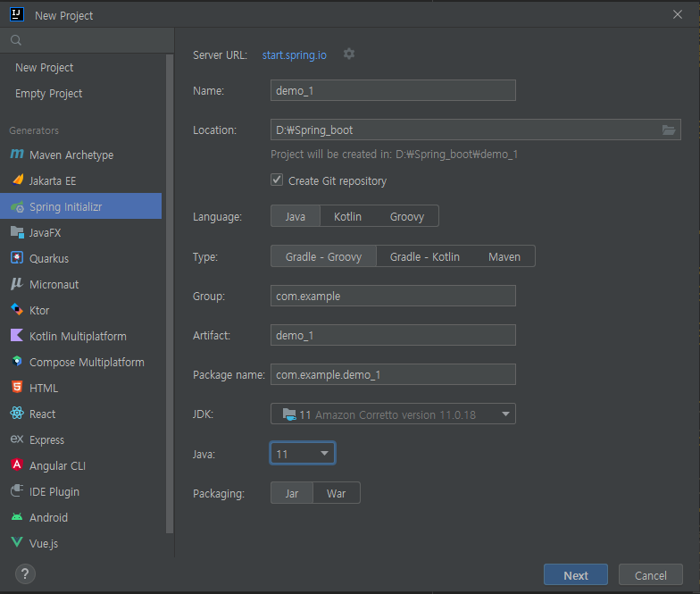Select Maven Archetype generator
Screen dimensions: 700x594
click(x=80, y=155)
